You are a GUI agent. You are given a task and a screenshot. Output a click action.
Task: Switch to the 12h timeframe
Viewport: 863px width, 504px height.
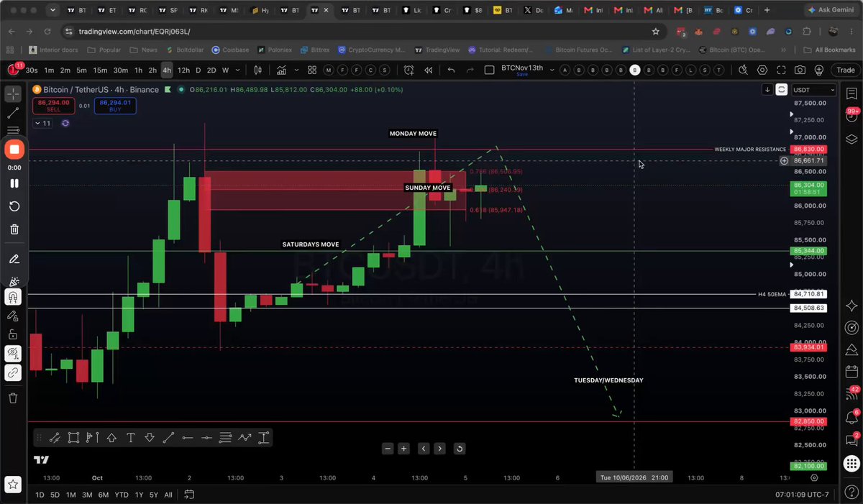184,70
